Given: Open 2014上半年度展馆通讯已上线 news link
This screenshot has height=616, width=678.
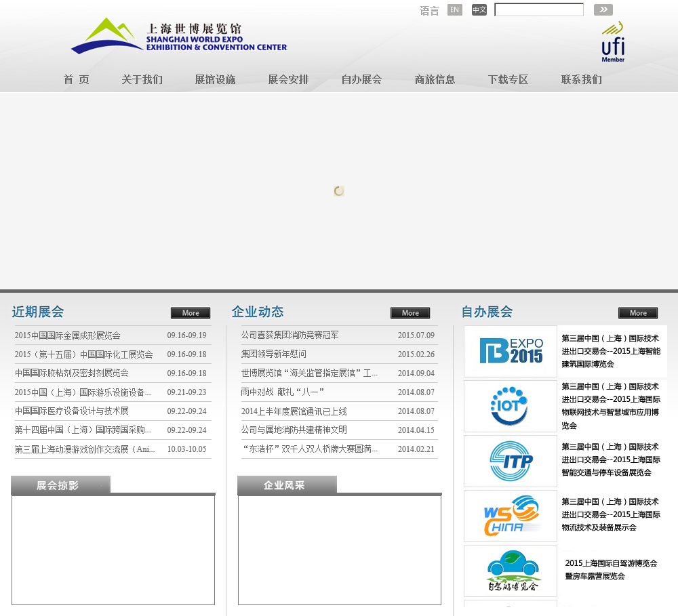Looking at the screenshot, I should click(x=294, y=411).
